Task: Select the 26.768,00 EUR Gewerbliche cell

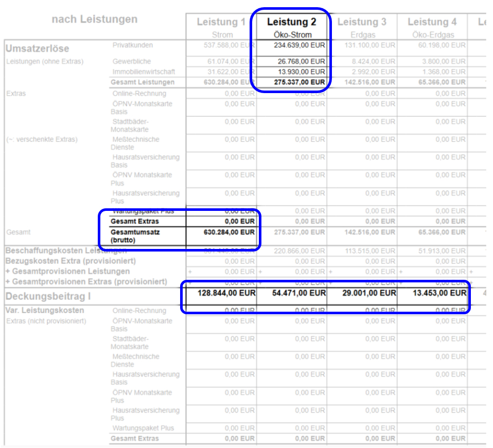Action: 300,62
